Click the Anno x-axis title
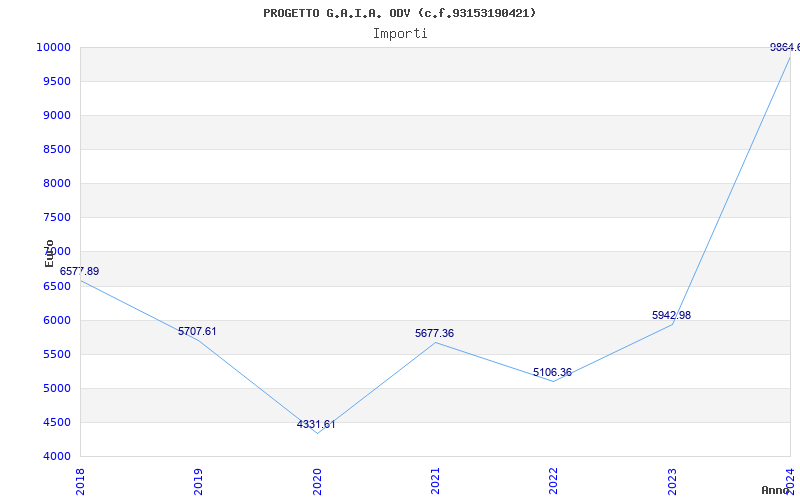800x500 pixels. 776,490
